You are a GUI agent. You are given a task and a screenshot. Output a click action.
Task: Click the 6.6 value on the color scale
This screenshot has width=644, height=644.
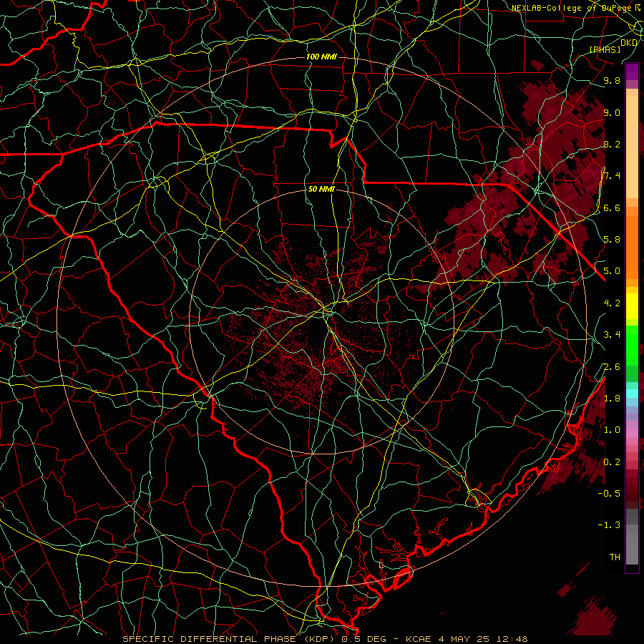pos(612,208)
